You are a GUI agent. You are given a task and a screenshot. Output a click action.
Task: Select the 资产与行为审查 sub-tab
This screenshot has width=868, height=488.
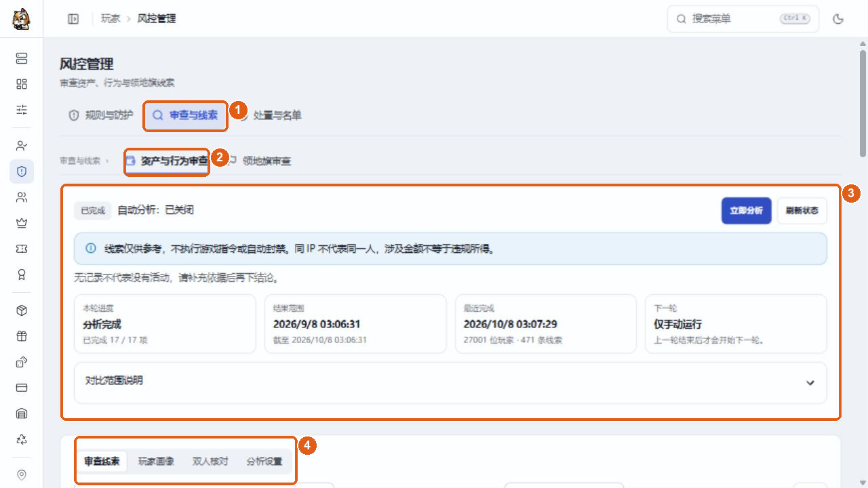[167, 161]
